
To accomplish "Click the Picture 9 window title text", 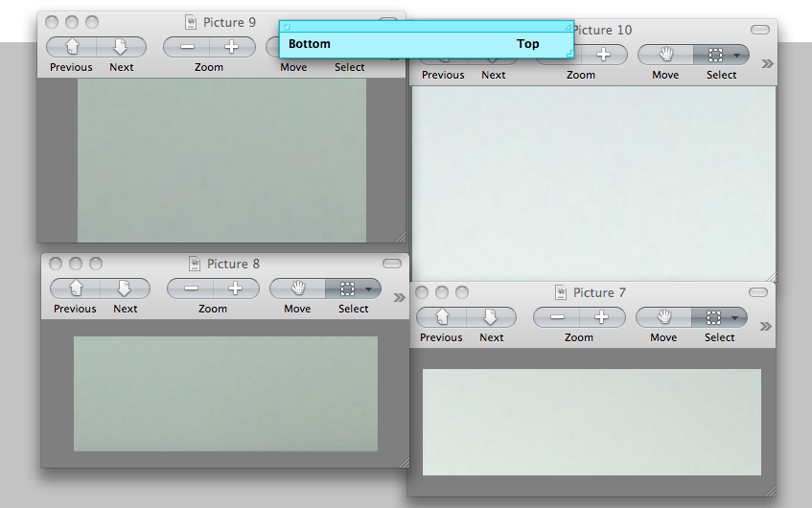I will point(229,23).
